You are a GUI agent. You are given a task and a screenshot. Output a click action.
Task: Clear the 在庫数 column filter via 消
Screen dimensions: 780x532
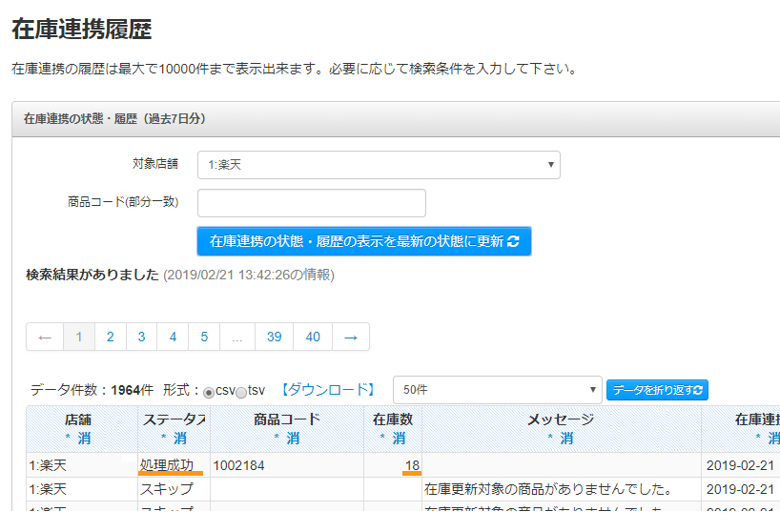click(x=399, y=439)
